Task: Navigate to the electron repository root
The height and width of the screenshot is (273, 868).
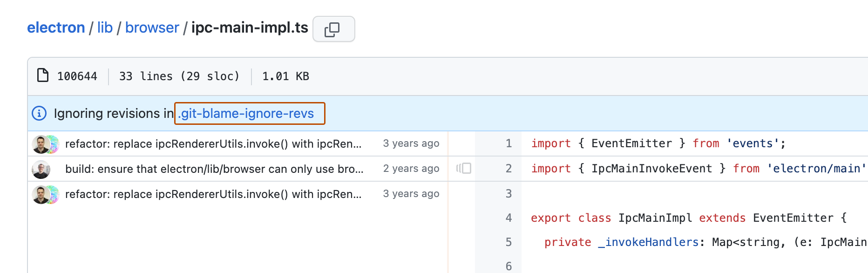Action: 56,27
